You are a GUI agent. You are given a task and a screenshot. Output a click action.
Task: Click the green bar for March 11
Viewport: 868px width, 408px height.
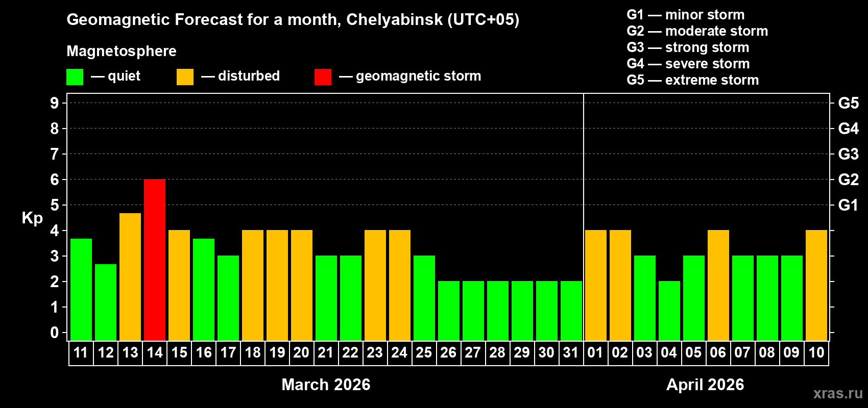tap(81, 290)
